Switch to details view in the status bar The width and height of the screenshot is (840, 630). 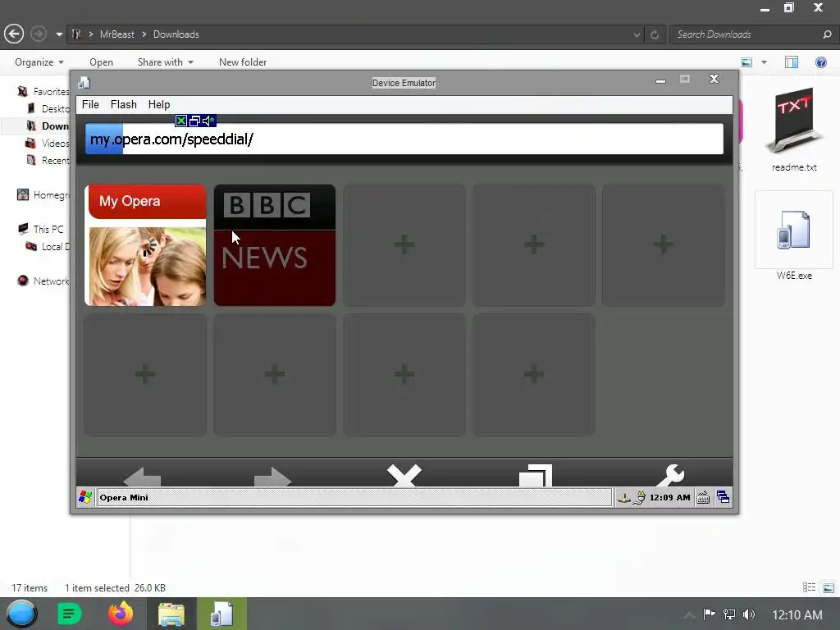point(809,587)
